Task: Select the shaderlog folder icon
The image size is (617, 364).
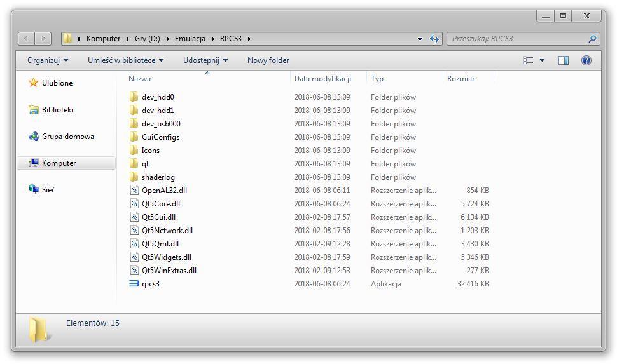Action: click(x=134, y=177)
